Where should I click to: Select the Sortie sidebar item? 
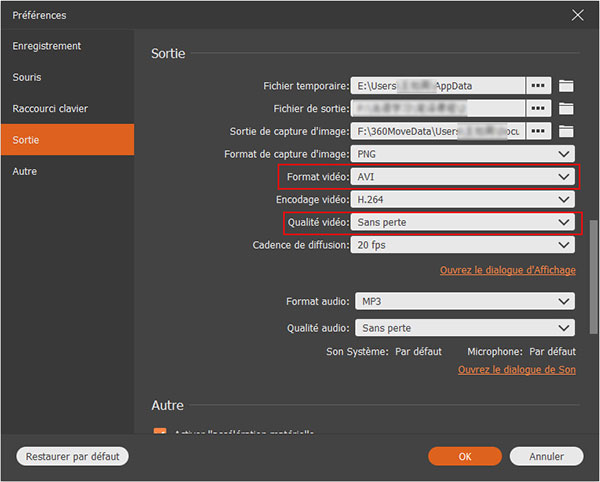tap(68, 140)
